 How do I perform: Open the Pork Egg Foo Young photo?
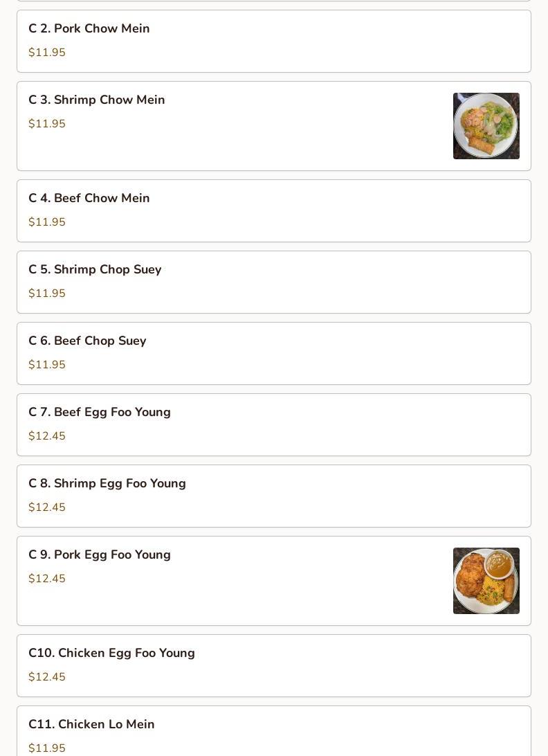click(486, 580)
